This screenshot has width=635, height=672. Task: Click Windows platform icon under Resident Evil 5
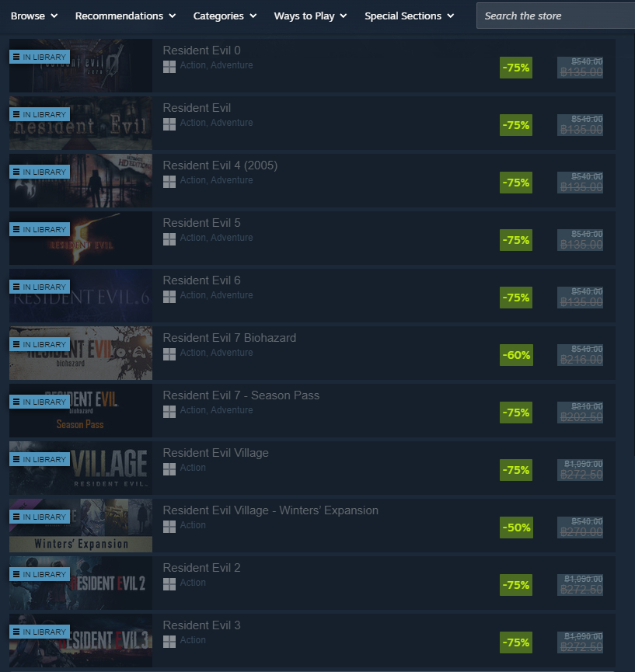(x=169, y=239)
